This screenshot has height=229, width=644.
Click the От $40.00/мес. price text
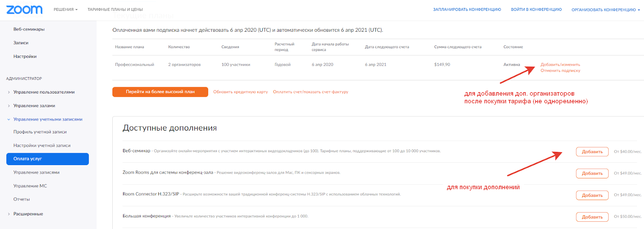pos(627,152)
